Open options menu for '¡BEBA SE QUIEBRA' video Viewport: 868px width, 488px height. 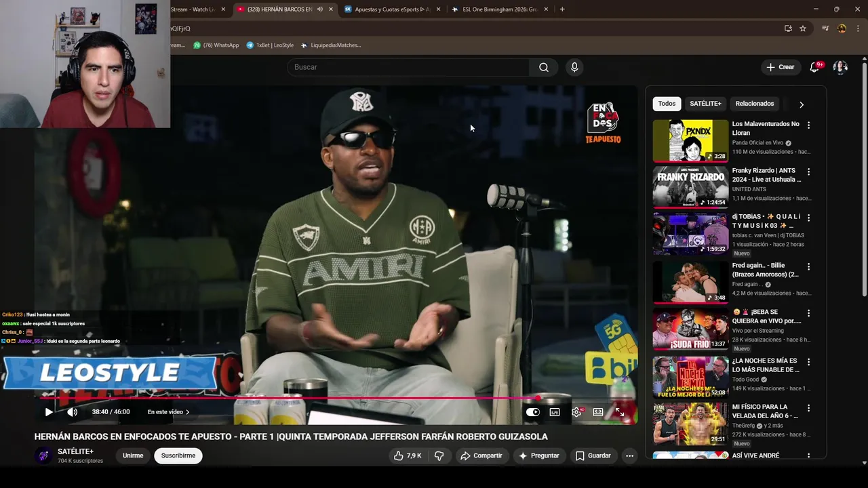click(x=808, y=313)
